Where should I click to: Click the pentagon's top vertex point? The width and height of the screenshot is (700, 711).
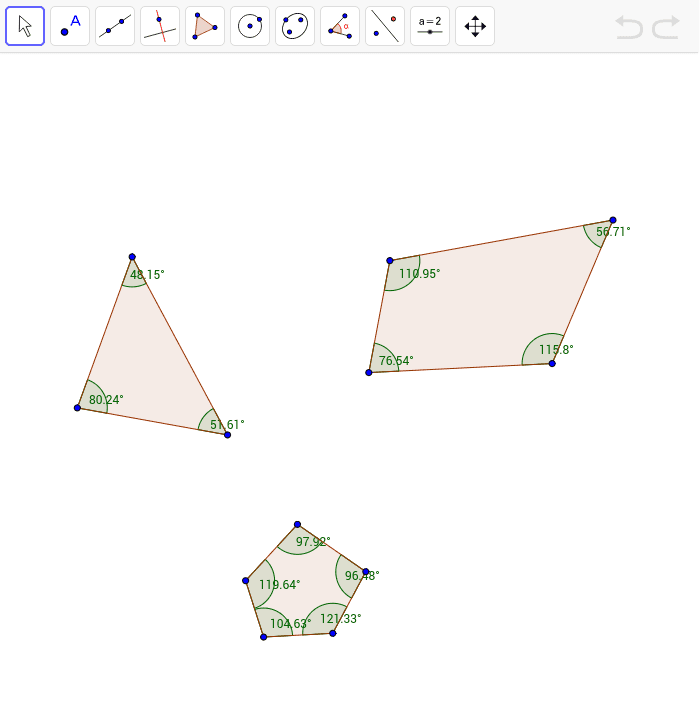pyautogui.click(x=297, y=524)
